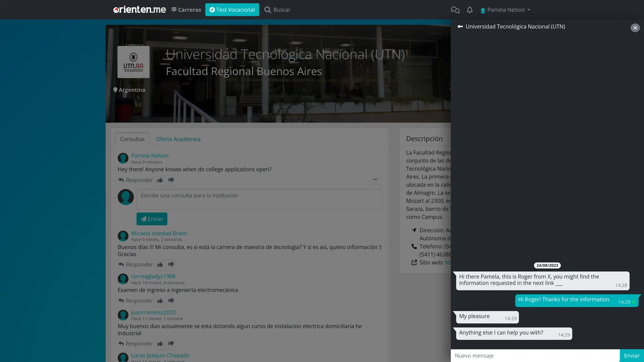
Task: Focus the Nuevo mensaje chat input
Action: [x=535, y=356]
